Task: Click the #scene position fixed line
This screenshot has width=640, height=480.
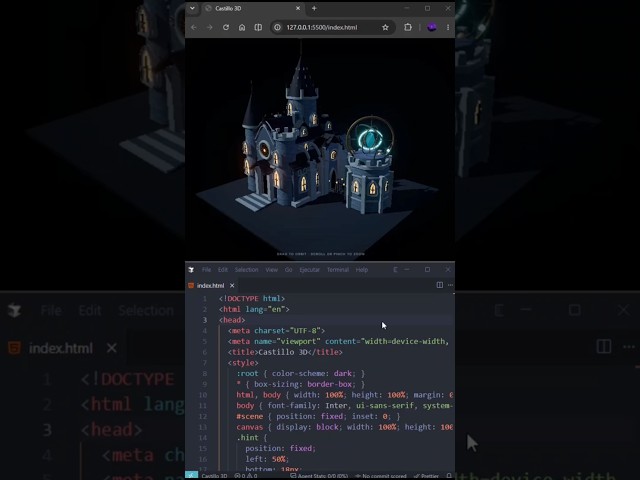Action: [318, 416]
